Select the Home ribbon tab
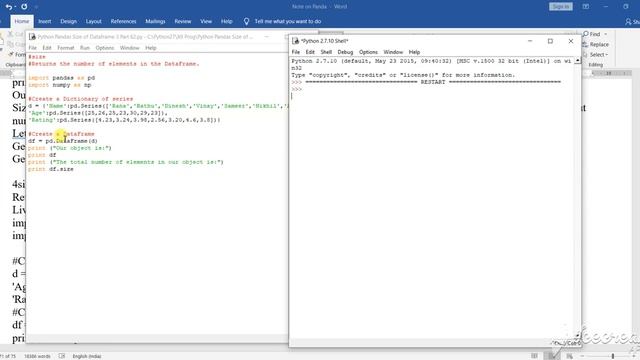The height and width of the screenshot is (360, 640). pyautogui.click(x=22, y=21)
